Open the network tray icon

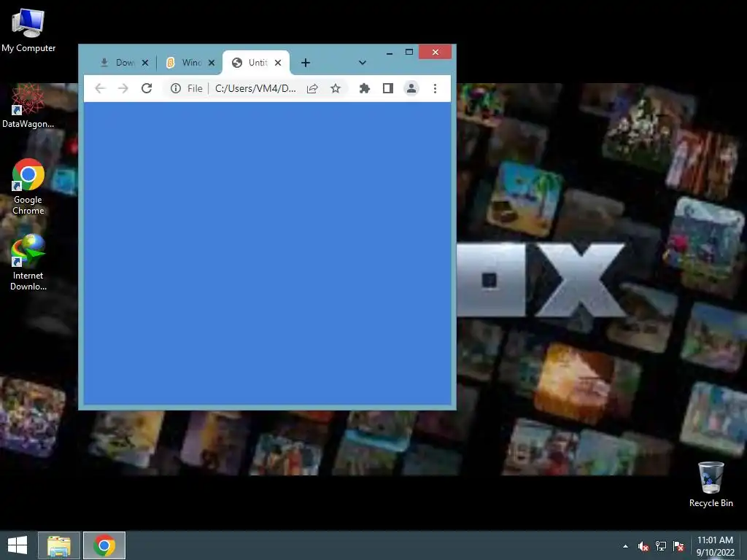click(661, 546)
